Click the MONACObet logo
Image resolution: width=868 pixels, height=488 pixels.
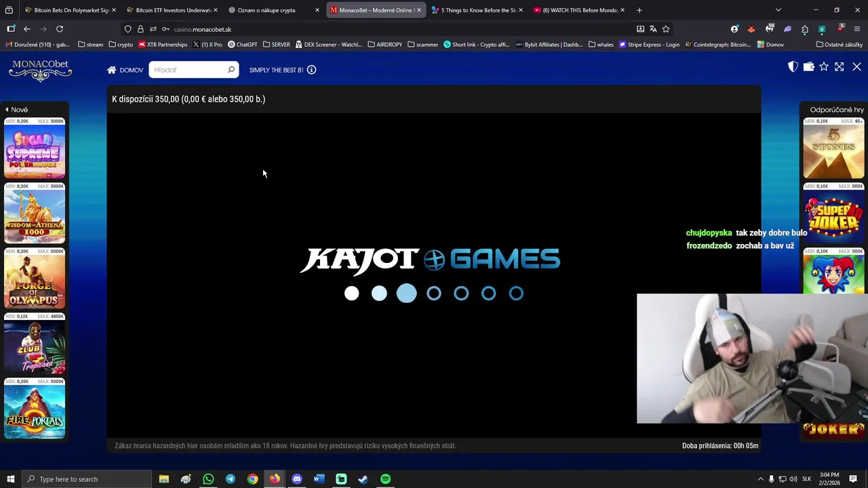tap(41, 70)
